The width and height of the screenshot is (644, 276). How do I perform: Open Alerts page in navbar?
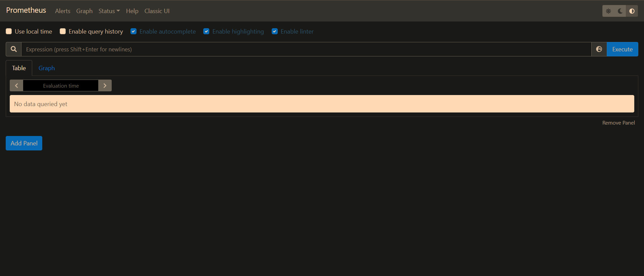click(63, 11)
